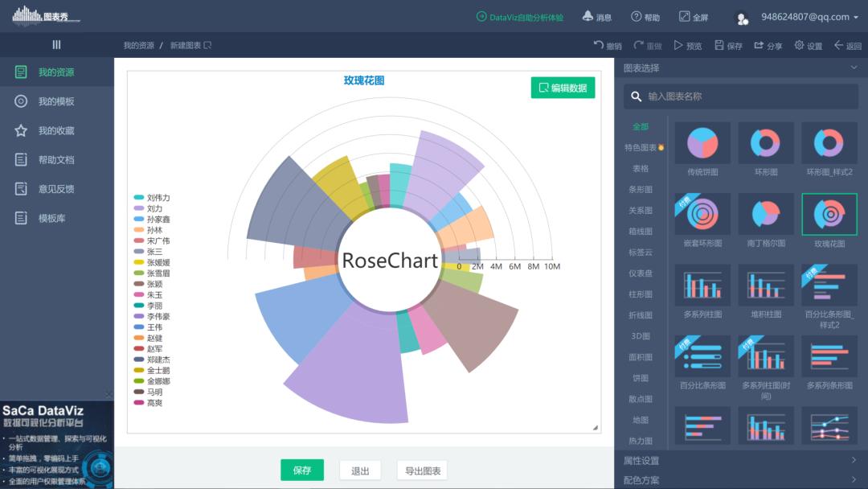
Task: Open 帮助文档 in the sidebar
Action: coord(56,160)
